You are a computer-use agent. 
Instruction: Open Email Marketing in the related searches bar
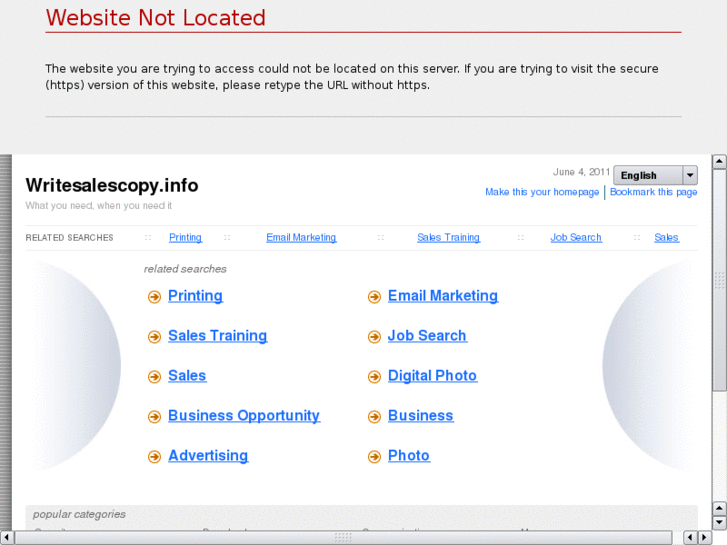tap(301, 237)
